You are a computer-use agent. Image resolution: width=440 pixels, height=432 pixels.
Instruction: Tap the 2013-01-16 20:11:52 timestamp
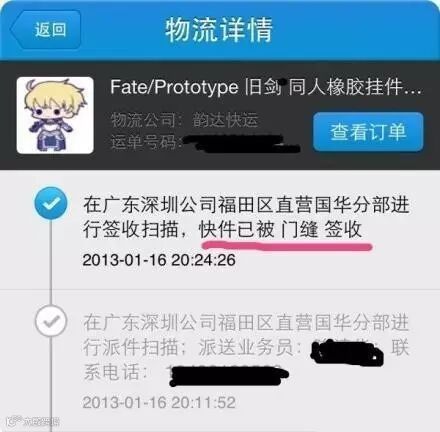(159, 402)
